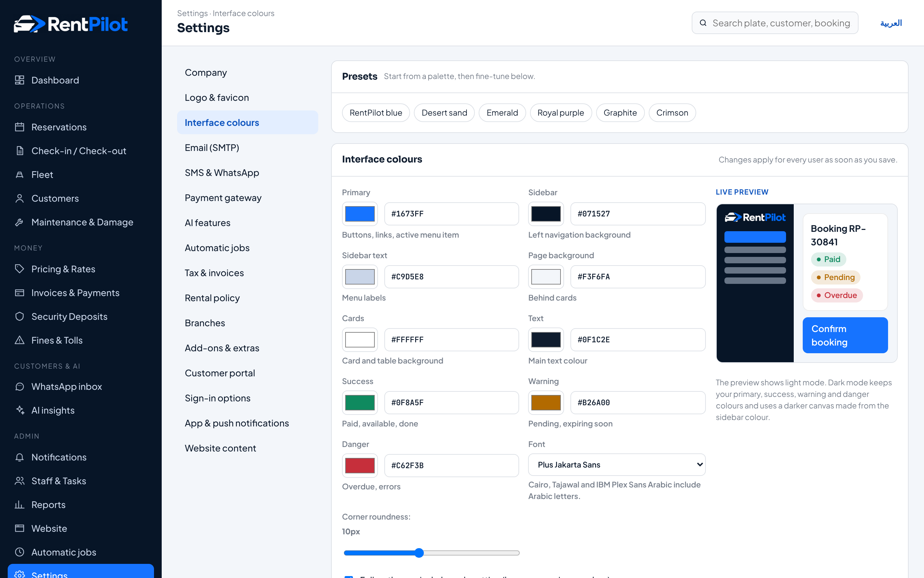924x578 pixels.
Task: Open Sign-in options settings
Action: (x=247, y=398)
